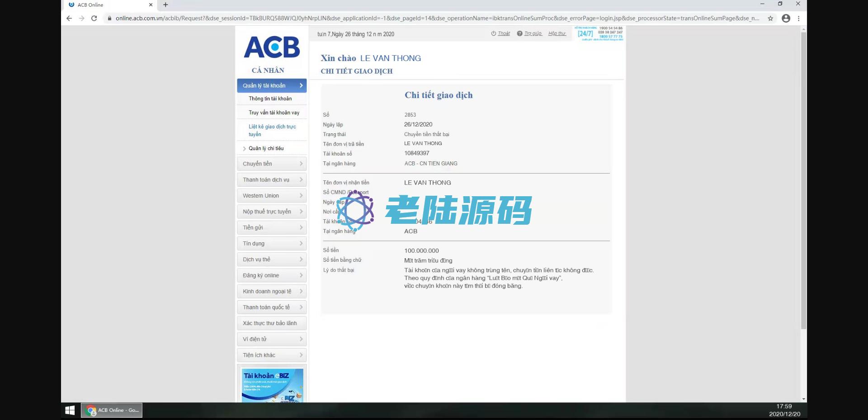
Task: Expand Western Union menu
Action: click(x=272, y=196)
